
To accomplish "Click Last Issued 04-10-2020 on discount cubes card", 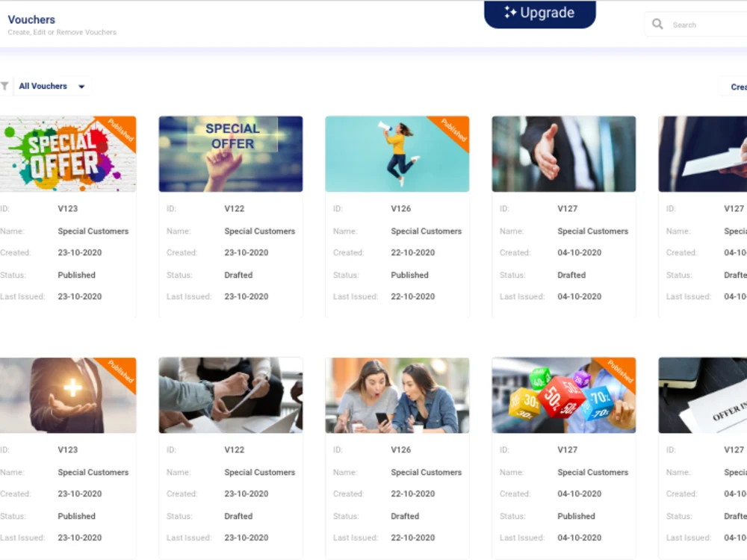I will coord(580,538).
